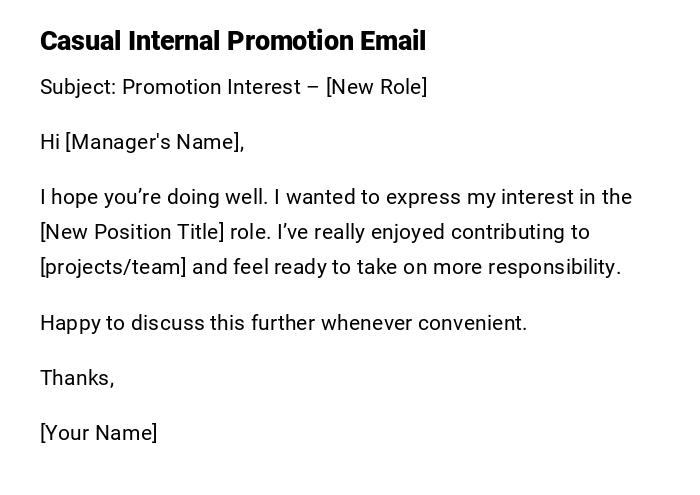Click the [New Role] placeholder in subject
The width and height of the screenshot is (700, 495).
point(376,87)
